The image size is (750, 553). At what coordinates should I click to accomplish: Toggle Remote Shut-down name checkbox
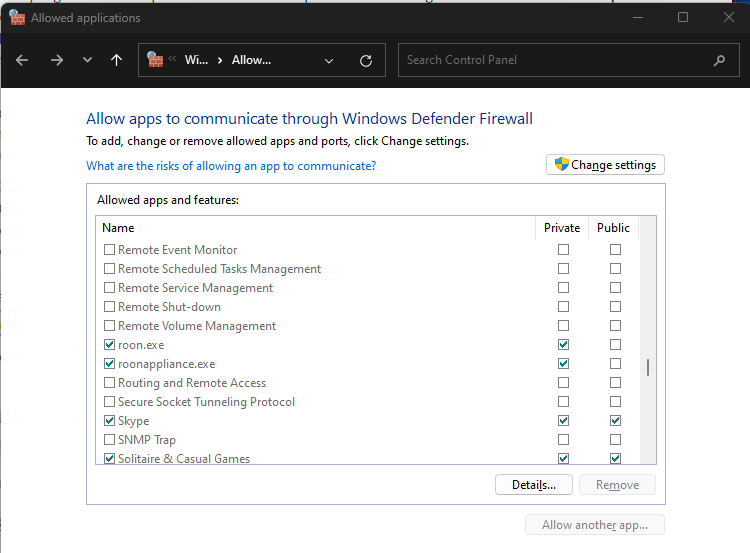pyautogui.click(x=110, y=307)
